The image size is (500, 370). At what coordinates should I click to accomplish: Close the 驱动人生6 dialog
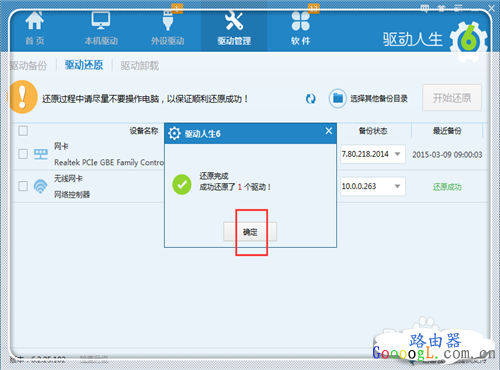[x=329, y=131]
